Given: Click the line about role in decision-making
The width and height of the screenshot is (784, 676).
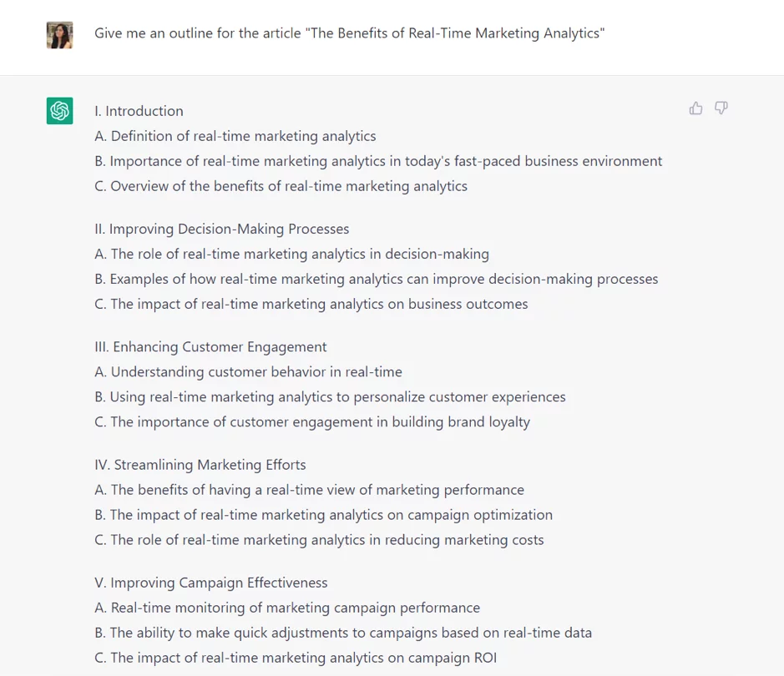Looking at the screenshot, I should (x=291, y=255).
